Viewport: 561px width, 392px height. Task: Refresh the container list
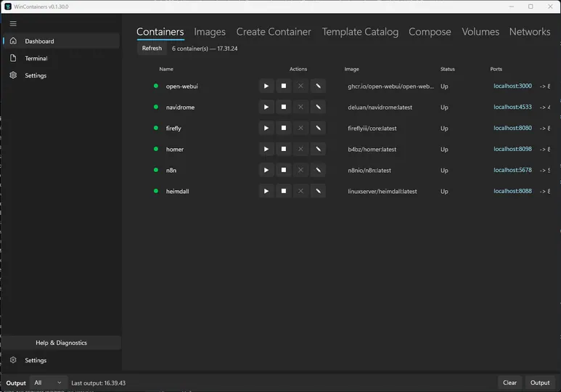pyautogui.click(x=152, y=49)
